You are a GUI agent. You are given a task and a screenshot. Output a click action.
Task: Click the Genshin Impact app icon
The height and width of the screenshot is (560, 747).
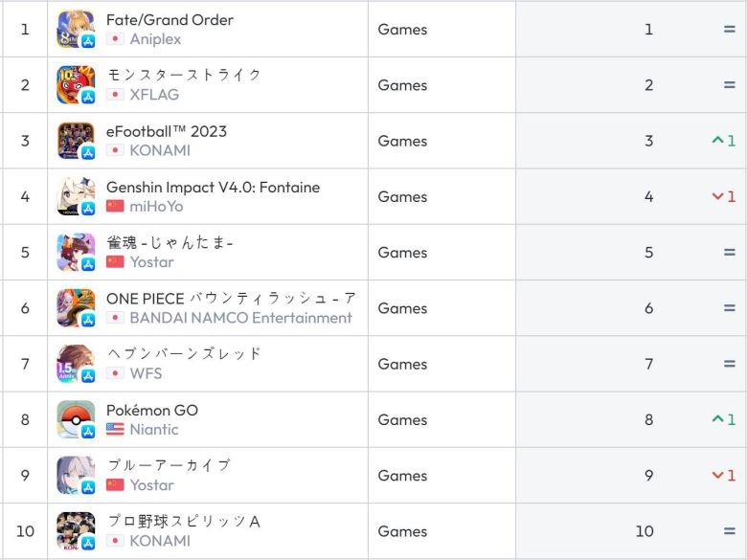pos(76,196)
